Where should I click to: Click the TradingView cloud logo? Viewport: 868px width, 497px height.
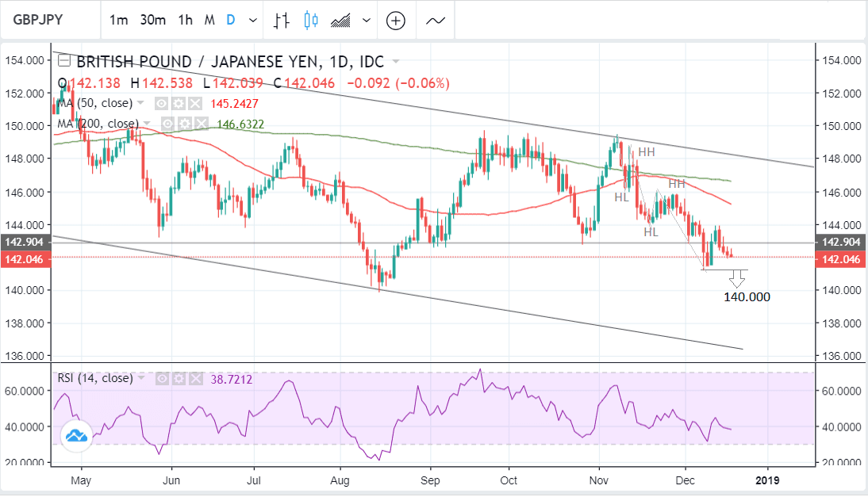point(77,435)
